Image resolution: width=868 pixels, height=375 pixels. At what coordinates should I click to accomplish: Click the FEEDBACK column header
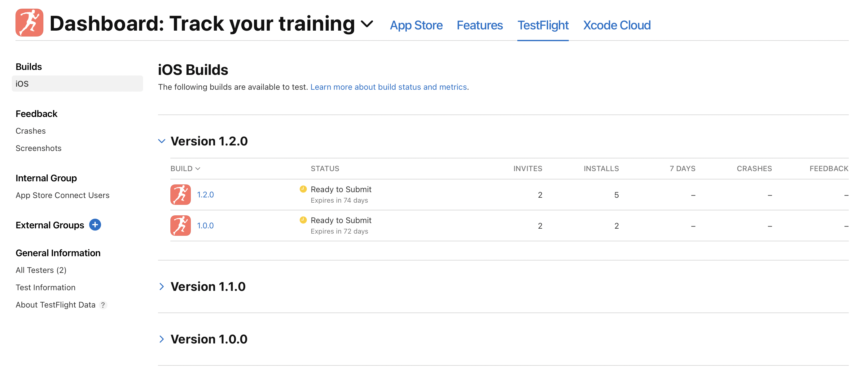[829, 168]
